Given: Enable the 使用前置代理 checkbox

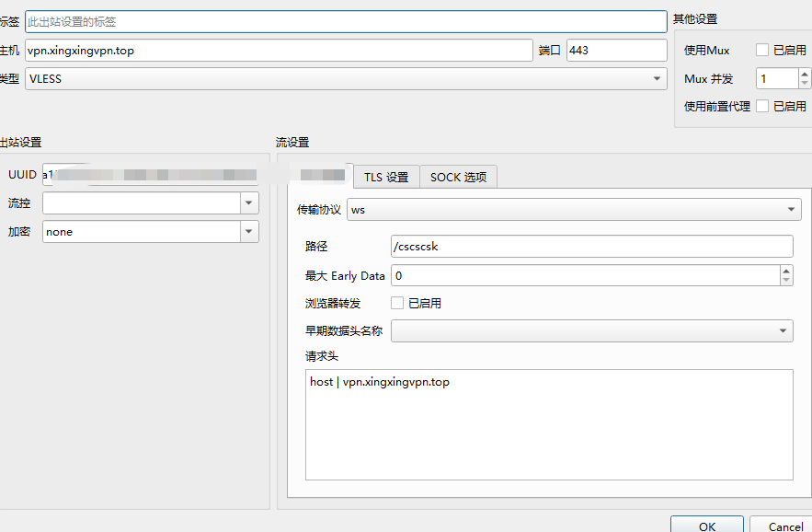Looking at the screenshot, I should 762,107.
